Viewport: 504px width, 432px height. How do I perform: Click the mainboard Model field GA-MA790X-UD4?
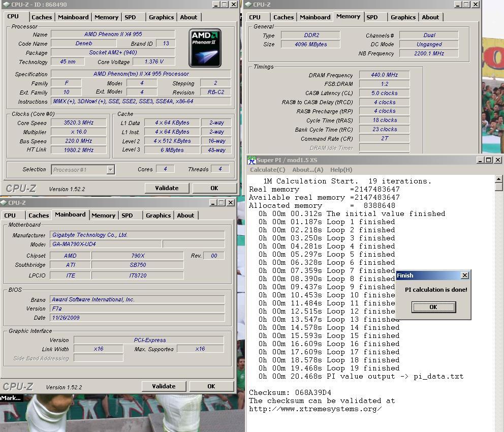(106, 244)
